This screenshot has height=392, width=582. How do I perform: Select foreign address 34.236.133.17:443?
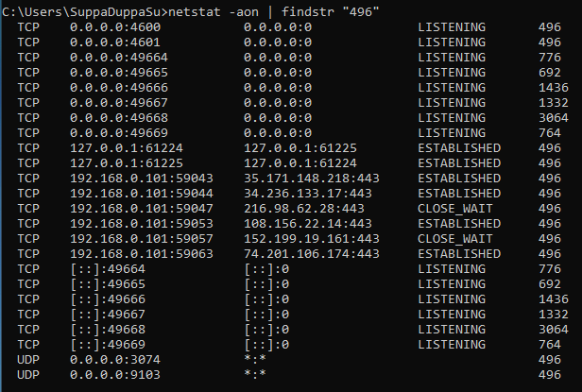pos(307,194)
